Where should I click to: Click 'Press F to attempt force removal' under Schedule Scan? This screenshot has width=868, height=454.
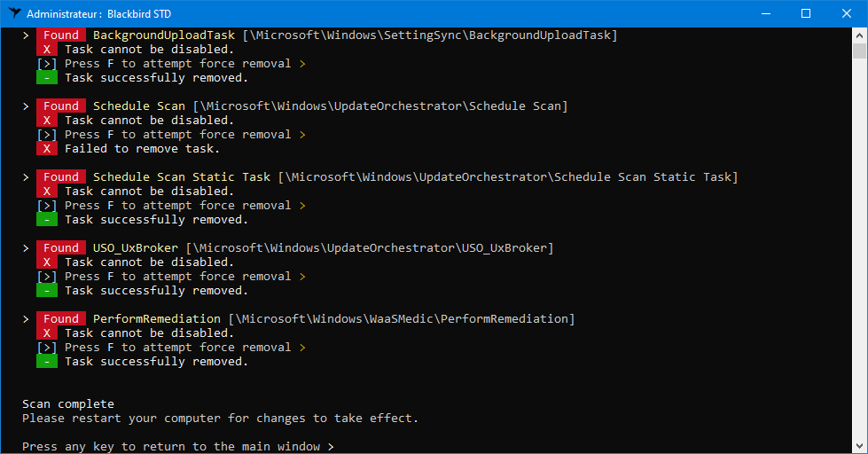pyautogui.click(x=177, y=134)
